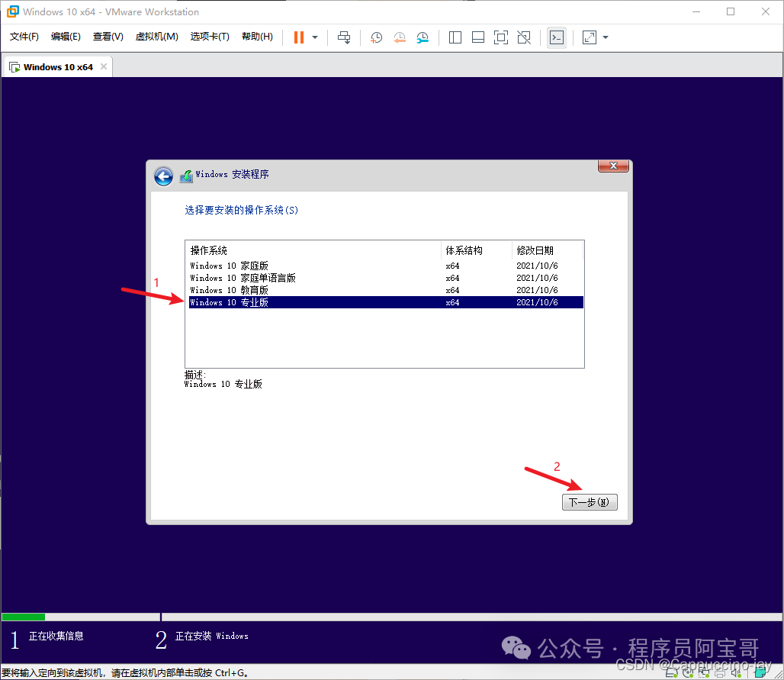Toggle the console view icon
This screenshot has height=680, width=784.
(557, 37)
